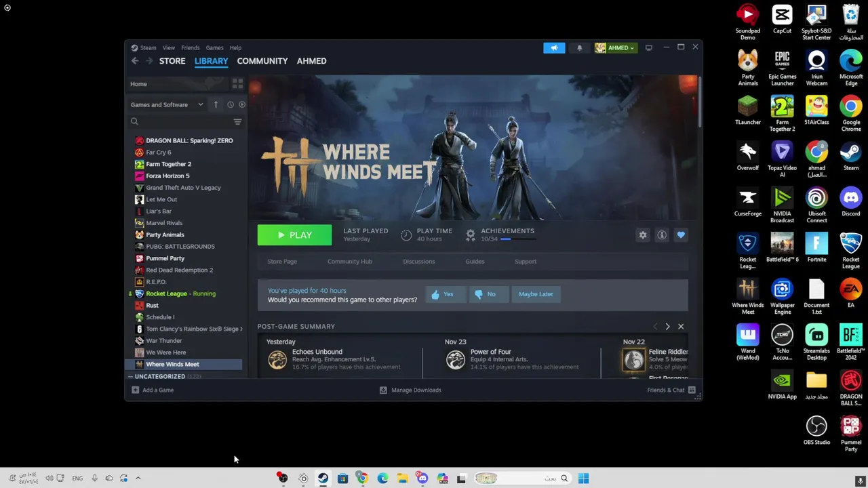Image resolution: width=868 pixels, height=488 pixels.
Task: Filter ready-to-play games with the play icon
Action: coord(241,104)
